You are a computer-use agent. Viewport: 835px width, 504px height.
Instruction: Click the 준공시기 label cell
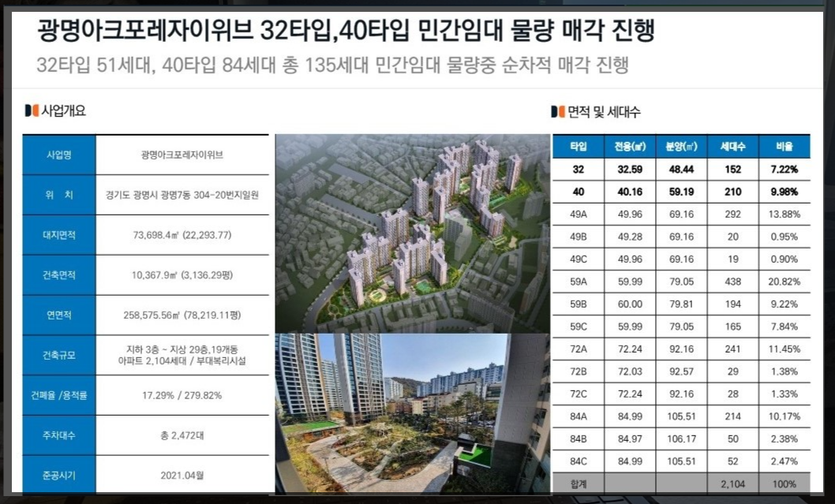click(x=59, y=476)
